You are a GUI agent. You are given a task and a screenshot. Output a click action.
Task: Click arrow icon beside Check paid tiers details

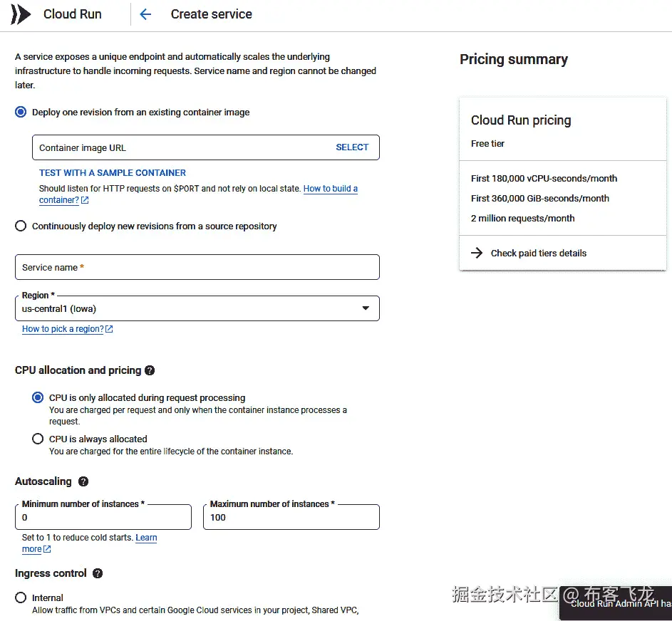click(x=477, y=253)
